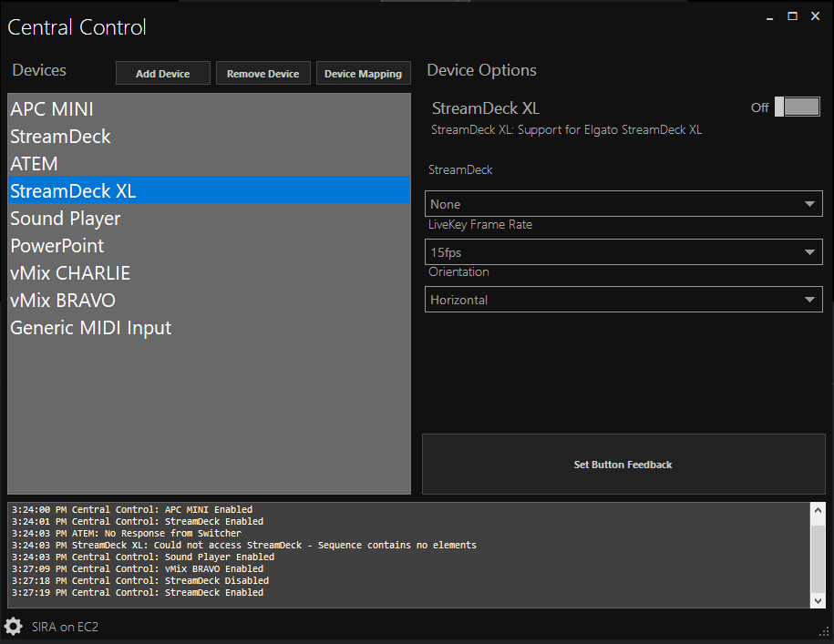
Task: Click the log scrollbar up arrow
Action: click(x=818, y=510)
